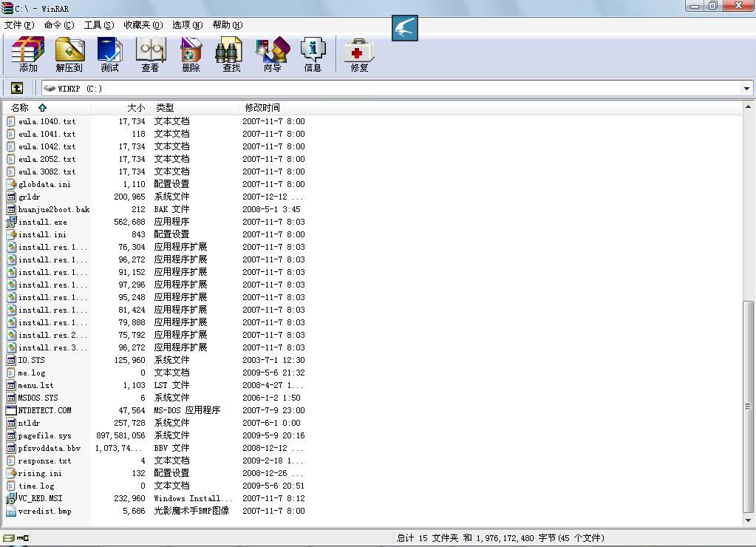The width and height of the screenshot is (756, 547).
Task: Click the Extract To (解压到) toolbar icon
Action: click(x=69, y=50)
